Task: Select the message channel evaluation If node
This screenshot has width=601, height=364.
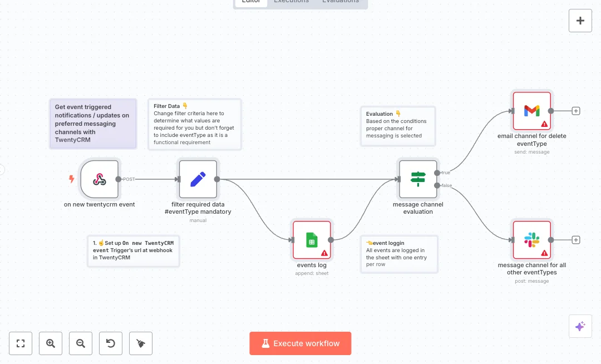Action: 418,179
